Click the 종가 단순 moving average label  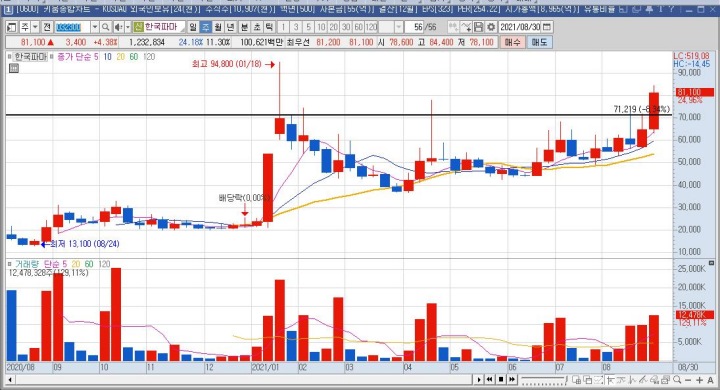pos(73,57)
